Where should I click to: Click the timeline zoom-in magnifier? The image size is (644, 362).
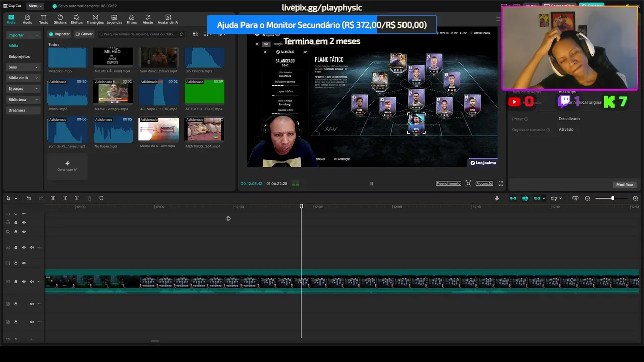pos(635,198)
